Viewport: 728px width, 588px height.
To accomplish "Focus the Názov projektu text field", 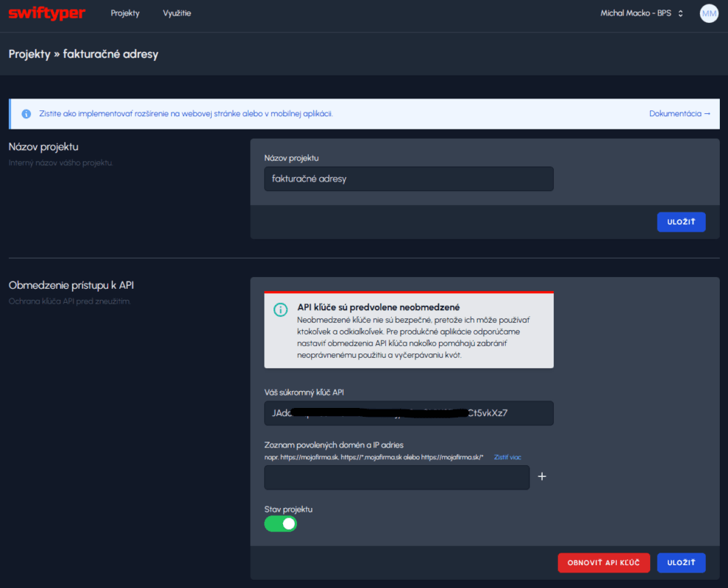I will 408,179.
